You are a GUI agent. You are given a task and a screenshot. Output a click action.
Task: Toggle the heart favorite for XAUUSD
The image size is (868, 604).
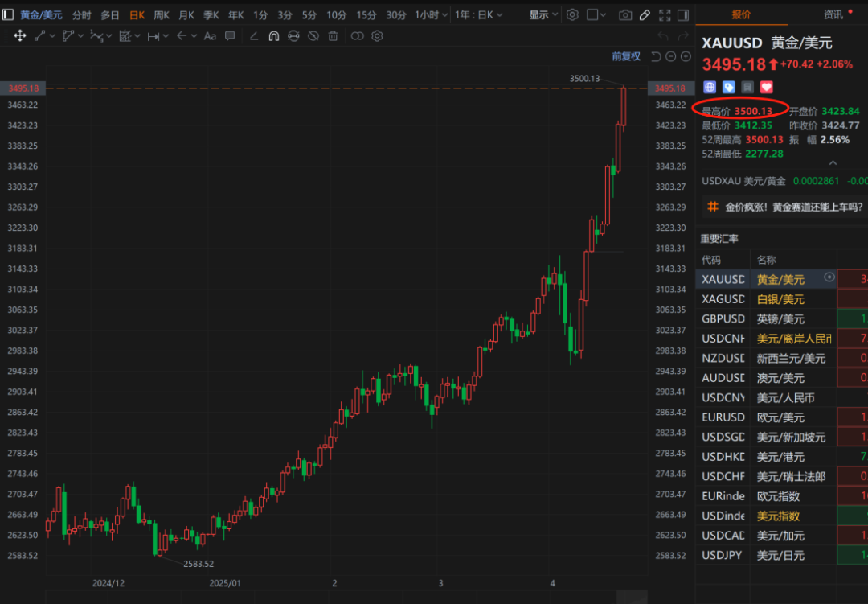tap(766, 87)
